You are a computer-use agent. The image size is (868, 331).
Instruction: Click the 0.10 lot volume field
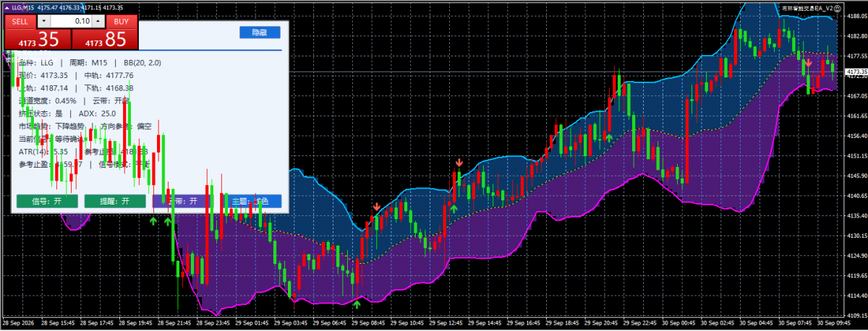click(70, 22)
